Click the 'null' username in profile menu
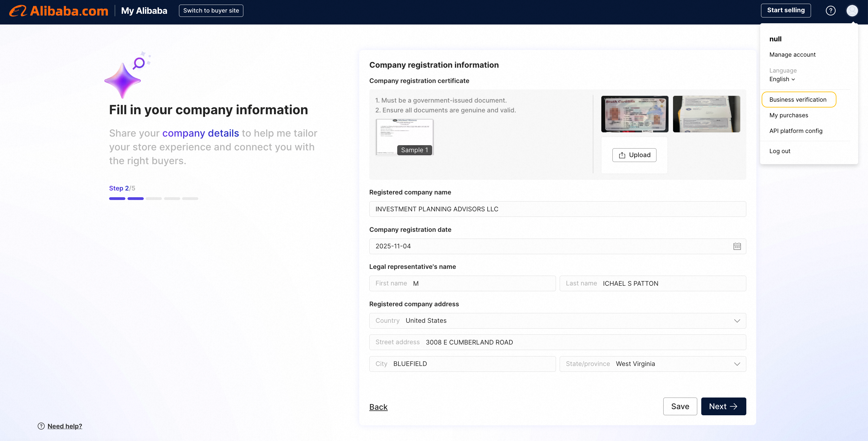Screen dimensions: 868x441 pos(775,39)
